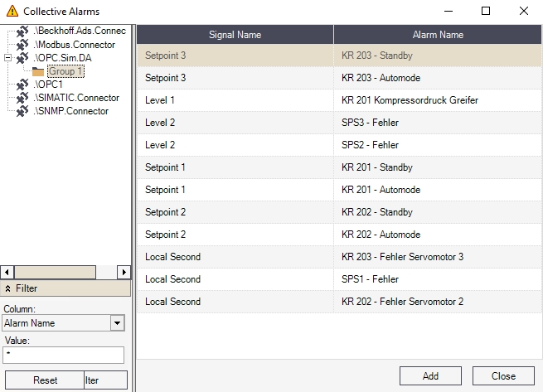Click the SNMP.Connector plug icon

pos(23,111)
